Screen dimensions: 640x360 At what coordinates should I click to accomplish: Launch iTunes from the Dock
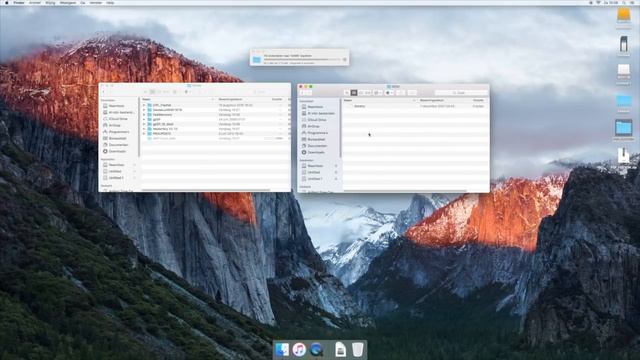click(x=299, y=350)
